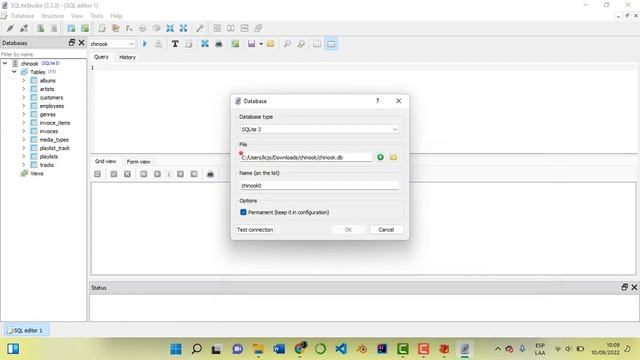Collapse the Tables node
Screen dimensions: 640x360
[14, 72]
